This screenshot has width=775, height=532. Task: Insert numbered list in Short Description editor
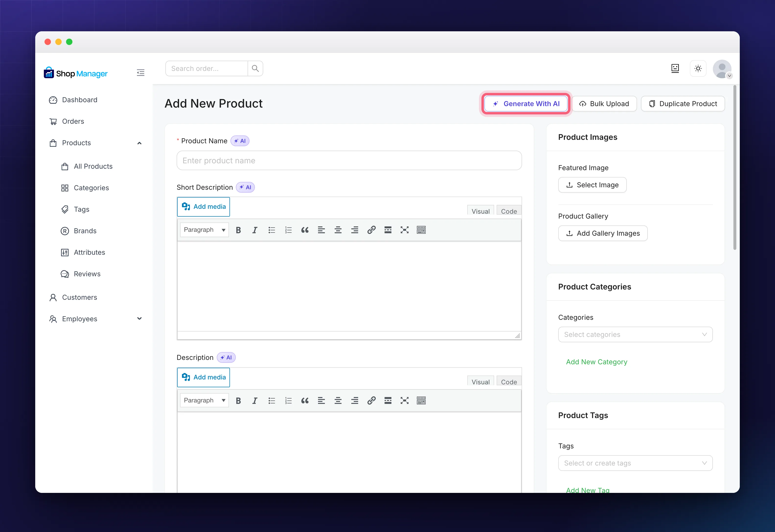point(288,230)
